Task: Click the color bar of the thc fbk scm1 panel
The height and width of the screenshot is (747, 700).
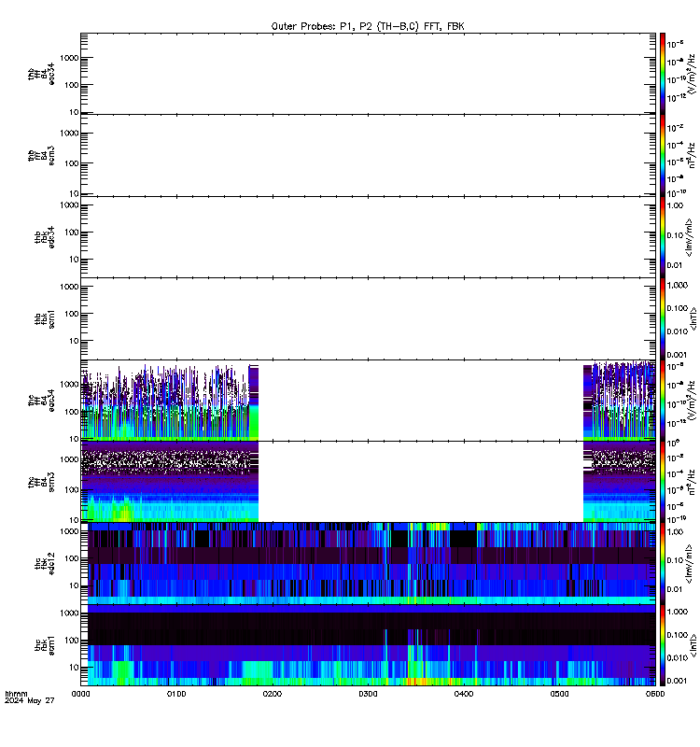Action: point(662,645)
